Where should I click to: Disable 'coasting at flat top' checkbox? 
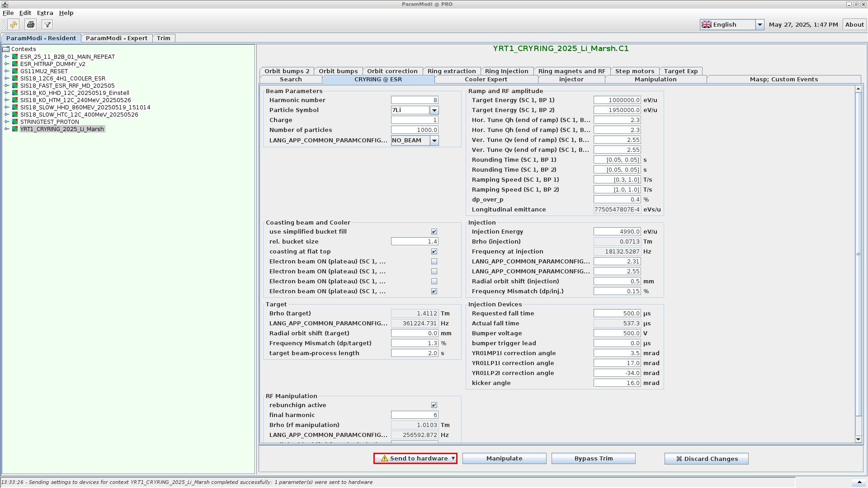pyautogui.click(x=434, y=252)
